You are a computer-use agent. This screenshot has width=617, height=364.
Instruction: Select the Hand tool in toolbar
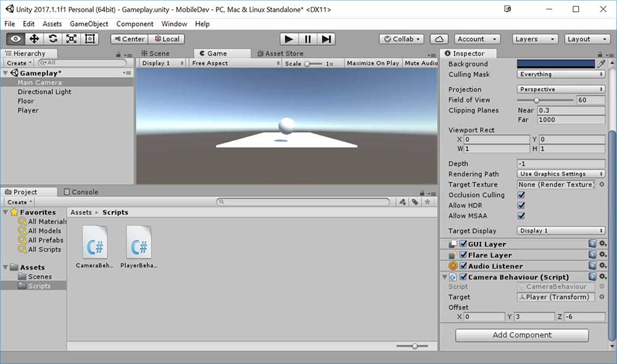coord(16,39)
